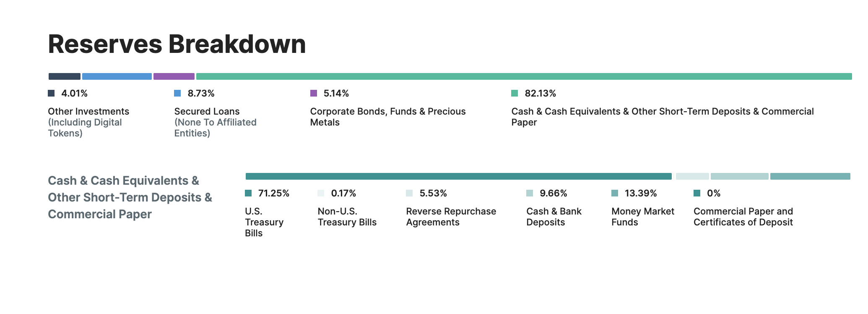Select the 4.01% legend color square
Image resolution: width=868 pixels, height=314 pixels.
(51, 93)
